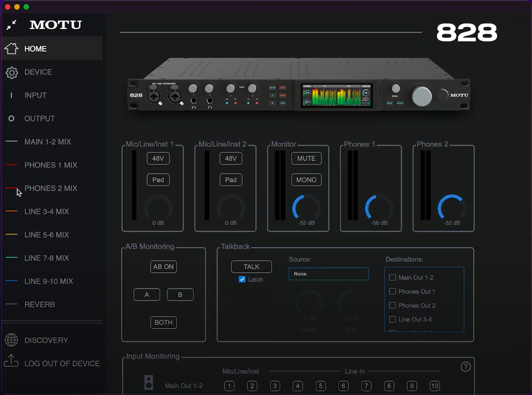The width and height of the screenshot is (532, 395).
Task: Check Phones Out 2 talkback destination
Action: pos(392,305)
